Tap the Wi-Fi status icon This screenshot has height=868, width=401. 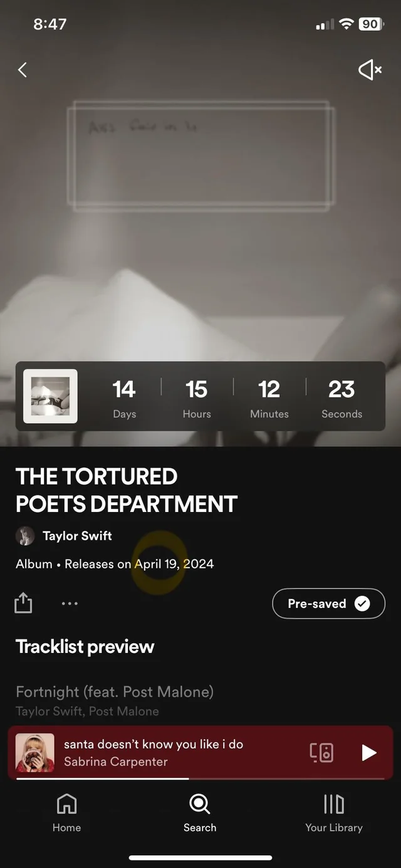click(x=346, y=24)
